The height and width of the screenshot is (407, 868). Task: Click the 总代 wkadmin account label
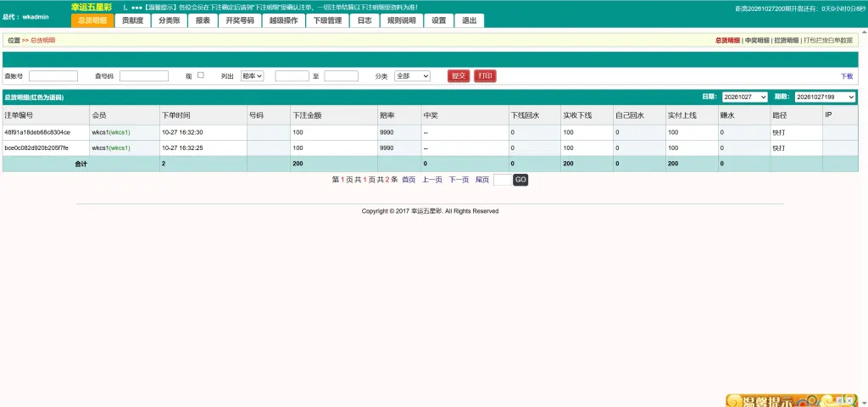[25, 17]
